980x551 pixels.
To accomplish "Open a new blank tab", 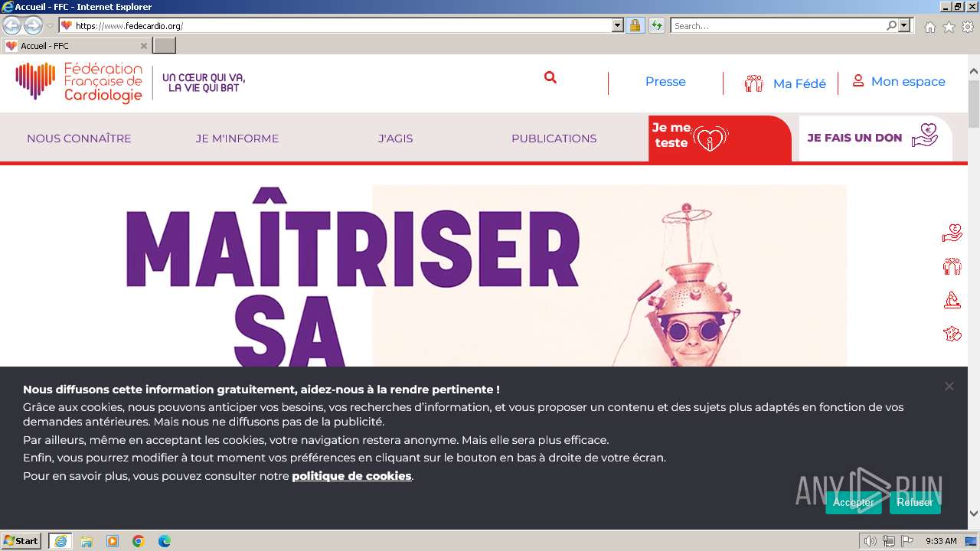I will 165,46.
